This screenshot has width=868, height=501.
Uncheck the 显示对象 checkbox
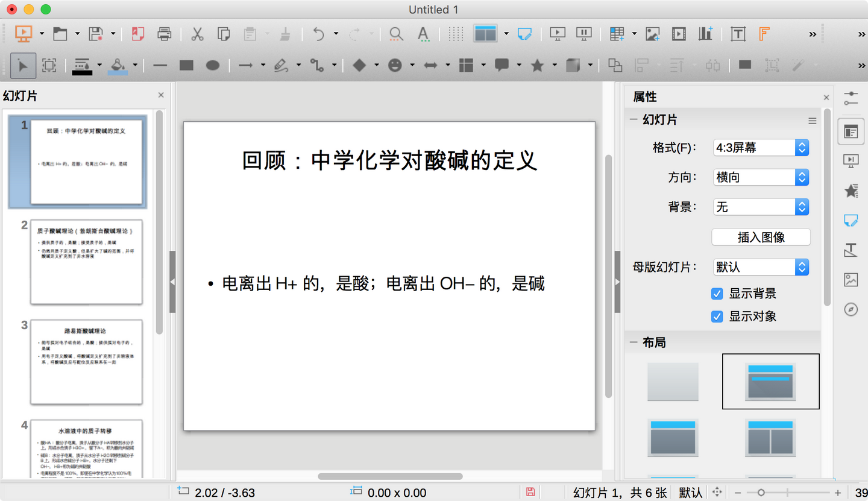click(x=717, y=316)
